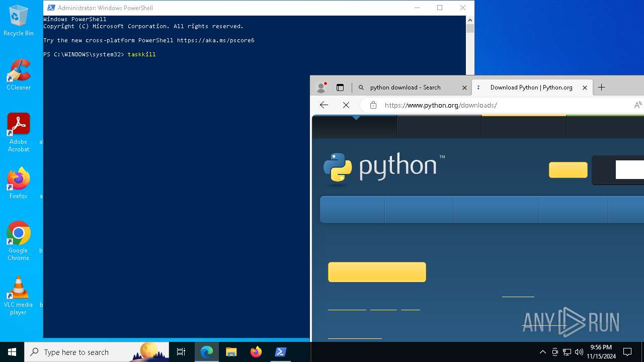
Task: Open File Explorer from the taskbar
Action: coord(231,352)
